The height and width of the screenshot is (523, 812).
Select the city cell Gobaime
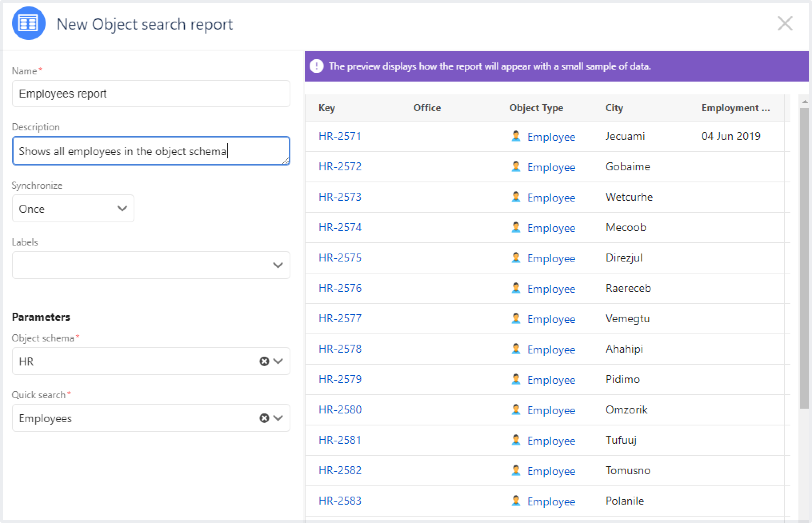[628, 167]
